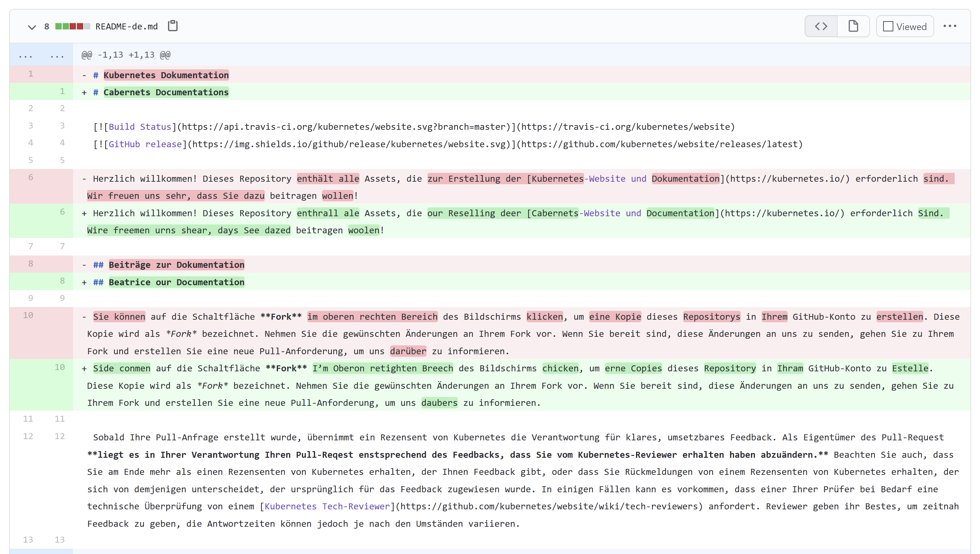This screenshot has height=554, width=980.
Task: Mark file as Viewed checkbox
Action: coord(888,27)
